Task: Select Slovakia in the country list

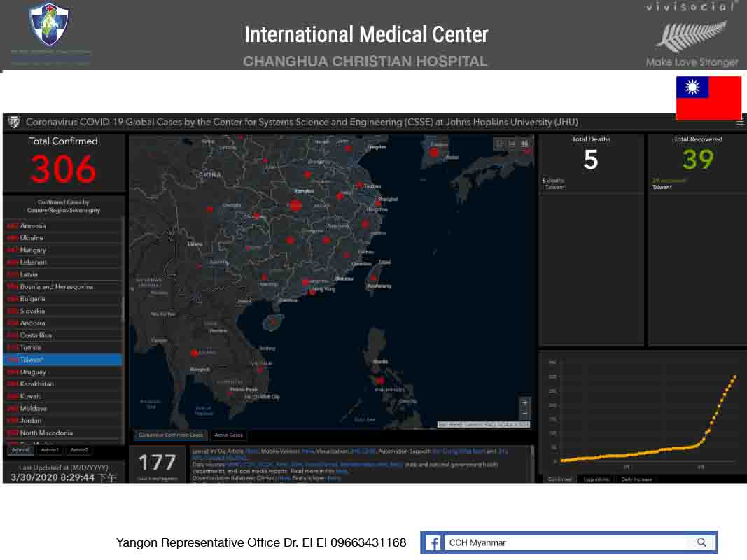Action: (63, 311)
